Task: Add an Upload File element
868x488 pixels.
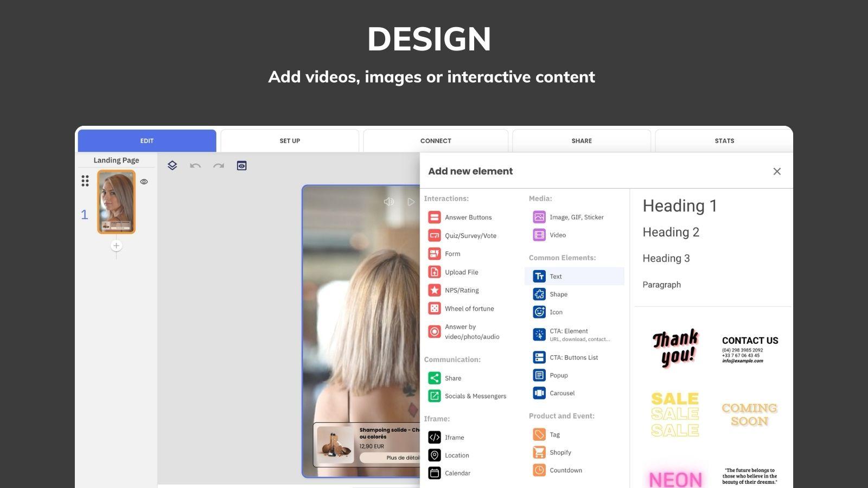Action: [x=461, y=272]
